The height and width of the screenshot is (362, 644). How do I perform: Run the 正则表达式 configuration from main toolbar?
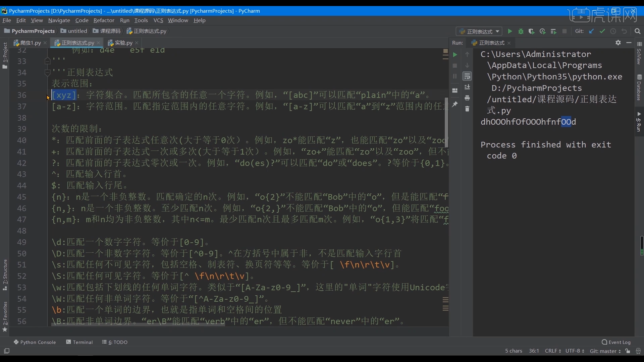tap(510, 31)
